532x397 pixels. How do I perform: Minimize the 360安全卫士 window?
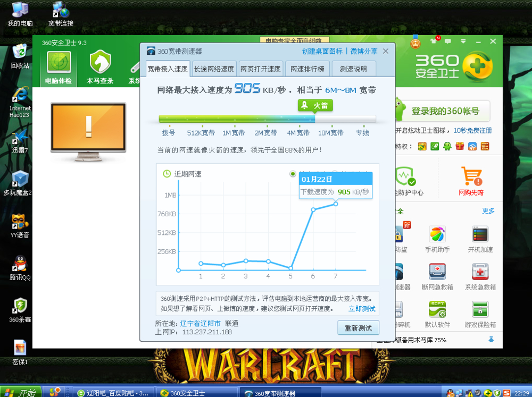tap(478, 41)
